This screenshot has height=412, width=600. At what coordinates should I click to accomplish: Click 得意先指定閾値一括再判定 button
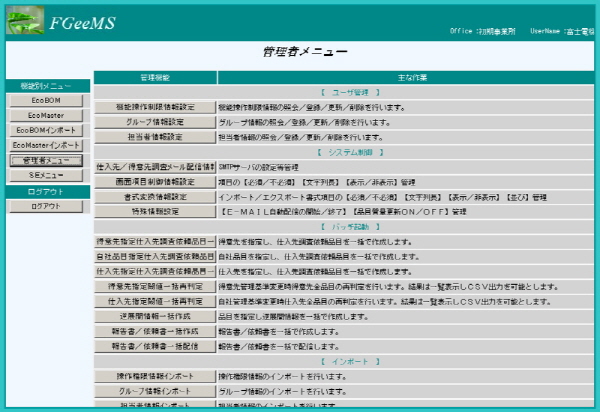[x=155, y=286]
